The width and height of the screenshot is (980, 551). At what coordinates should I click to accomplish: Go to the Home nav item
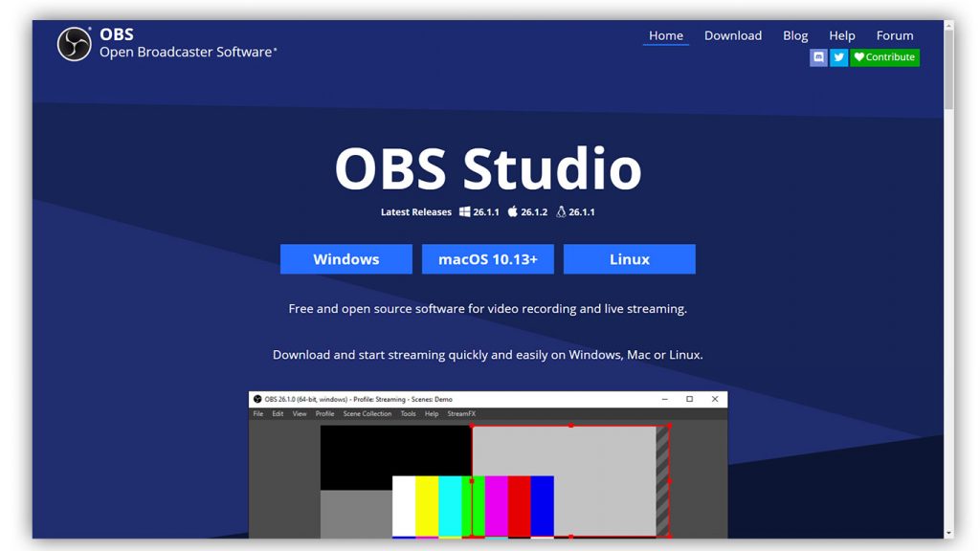666,35
